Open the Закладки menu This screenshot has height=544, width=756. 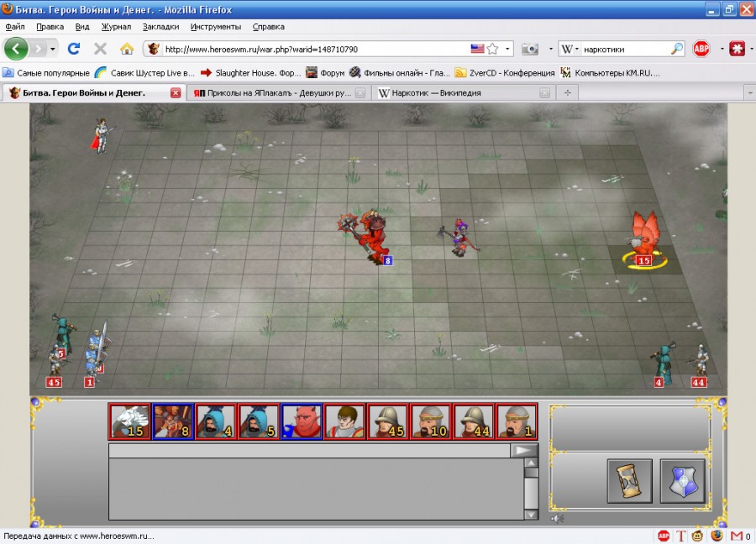pos(161,27)
